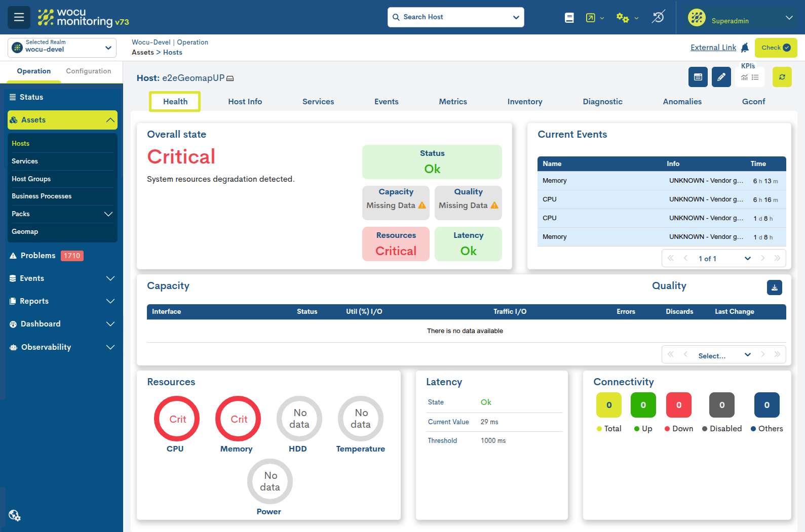Switch KPIs to chart view
805x532 pixels.
pyautogui.click(x=744, y=77)
